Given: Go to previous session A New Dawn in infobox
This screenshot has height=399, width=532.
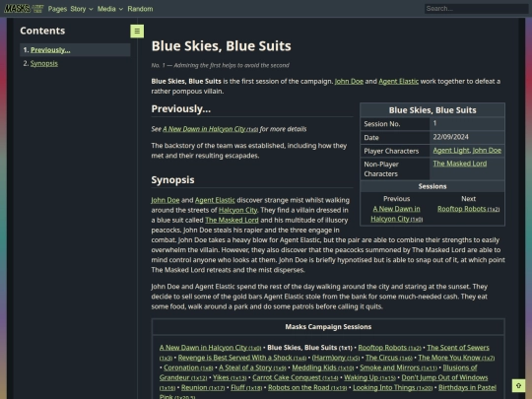Looking at the screenshot, I should [x=396, y=214].
